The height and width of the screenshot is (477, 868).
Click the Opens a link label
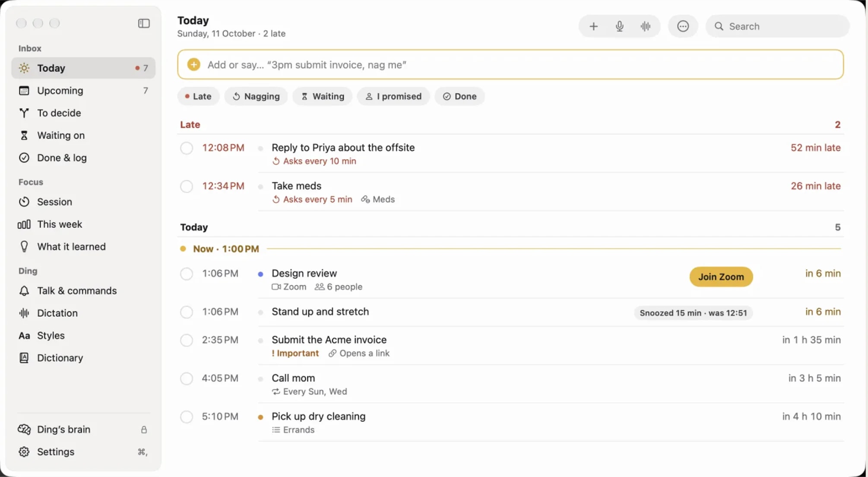pyautogui.click(x=359, y=353)
